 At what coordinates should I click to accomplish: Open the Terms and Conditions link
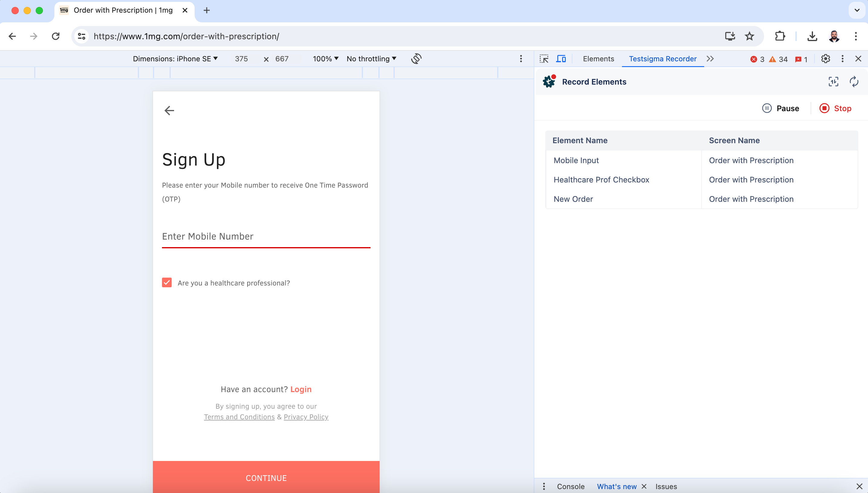click(x=239, y=417)
